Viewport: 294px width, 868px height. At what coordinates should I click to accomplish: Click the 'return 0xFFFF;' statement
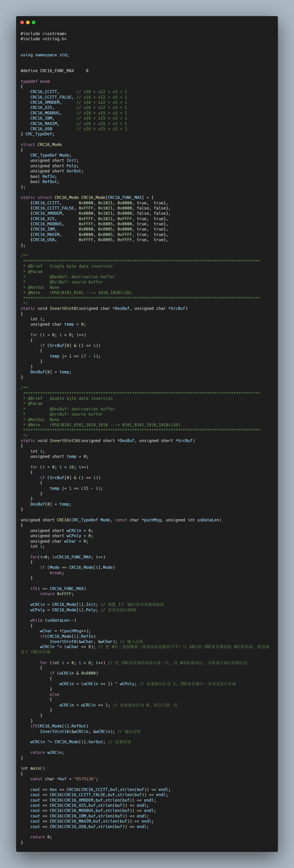click(57, 594)
